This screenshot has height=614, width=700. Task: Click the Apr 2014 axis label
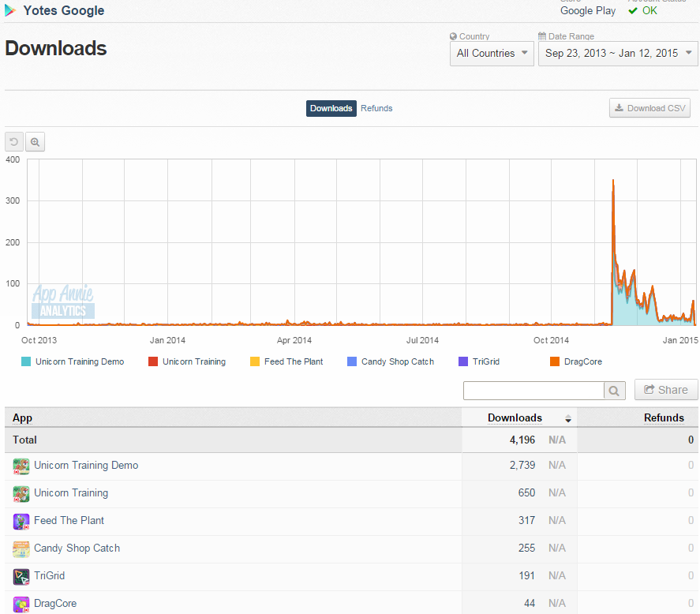pos(294,341)
